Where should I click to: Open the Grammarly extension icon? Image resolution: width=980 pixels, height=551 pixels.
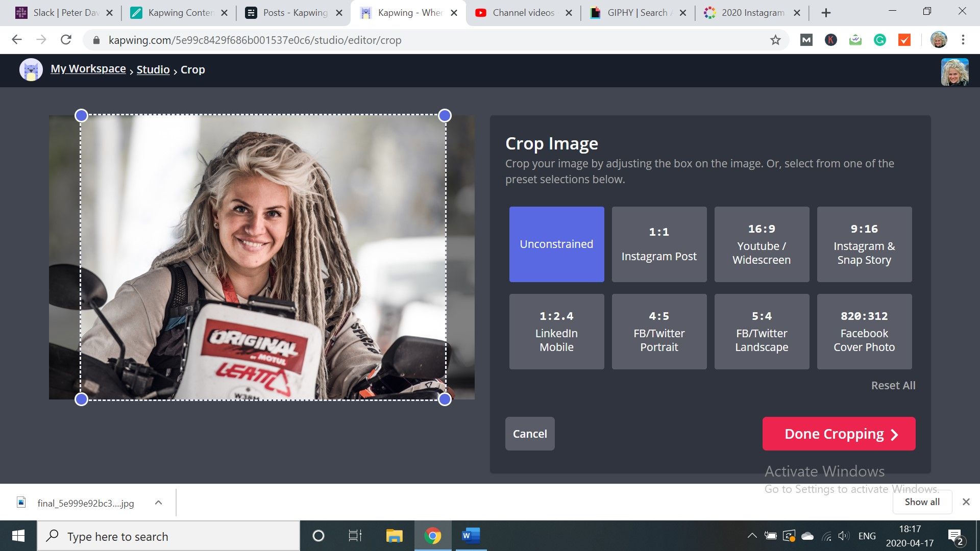[x=880, y=40]
